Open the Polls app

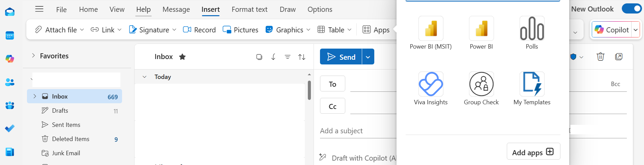(532, 29)
